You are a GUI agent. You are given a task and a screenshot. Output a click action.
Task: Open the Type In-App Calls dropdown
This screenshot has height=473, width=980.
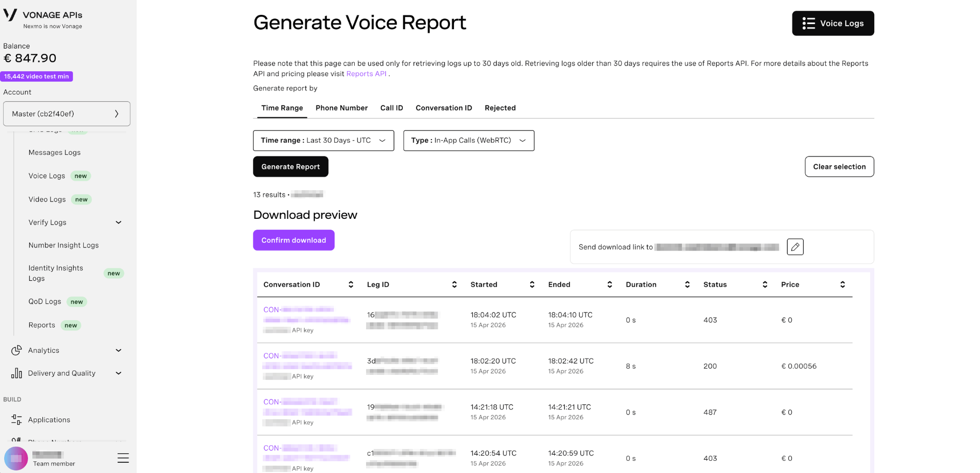(469, 141)
